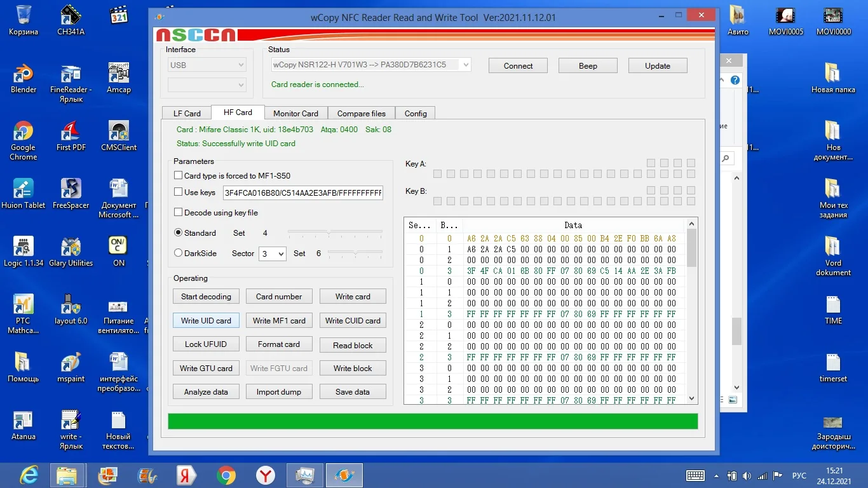Click the Card number button
The width and height of the screenshot is (868, 488).
[x=279, y=296]
